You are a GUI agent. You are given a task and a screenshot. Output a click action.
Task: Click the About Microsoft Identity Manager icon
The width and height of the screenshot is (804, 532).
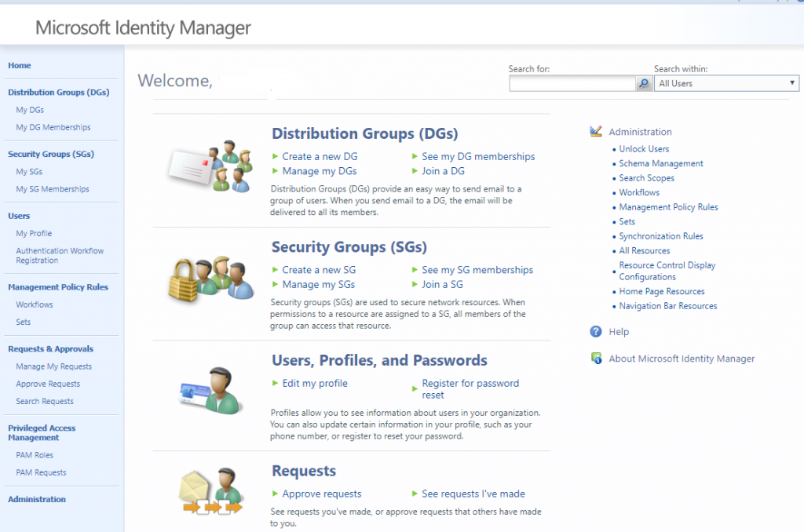(596, 359)
